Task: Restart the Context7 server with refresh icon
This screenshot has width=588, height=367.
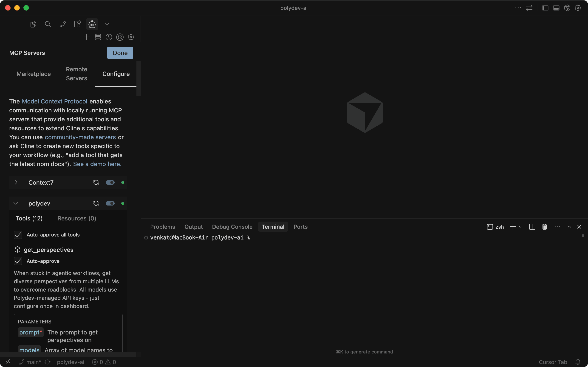Action: pyautogui.click(x=96, y=183)
